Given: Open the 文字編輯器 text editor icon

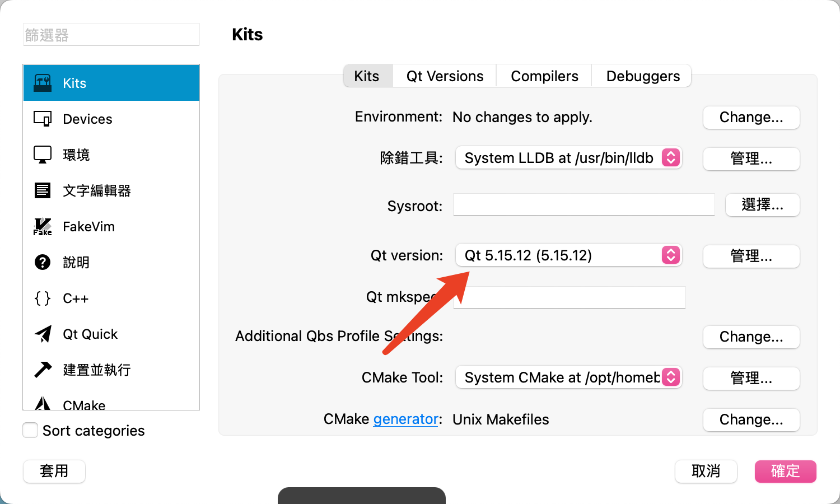Looking at the screenshot, I should [43, 190].
